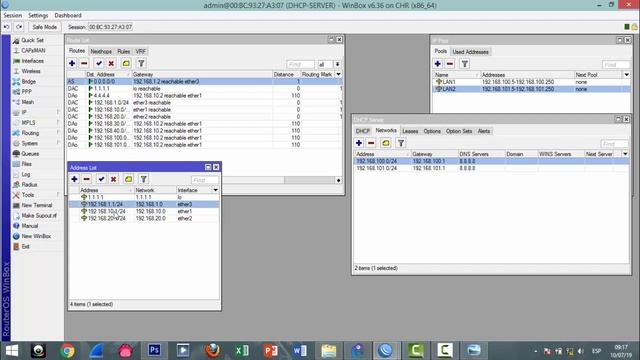This screenshot has width=640, height=360.
Task: Switch to Rules tab in Route List
Action: pyautogui.click(x=123, y=51)
